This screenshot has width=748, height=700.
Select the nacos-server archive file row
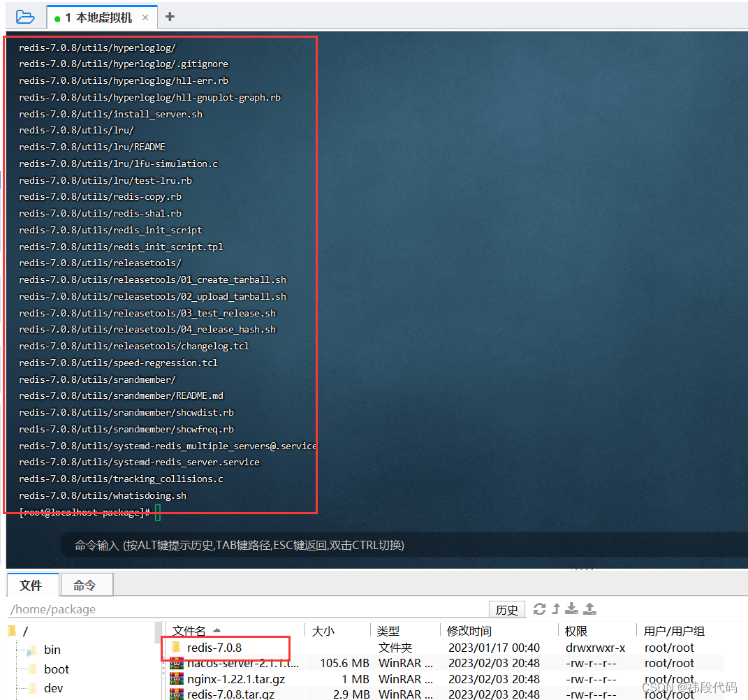tap(446, 663)
